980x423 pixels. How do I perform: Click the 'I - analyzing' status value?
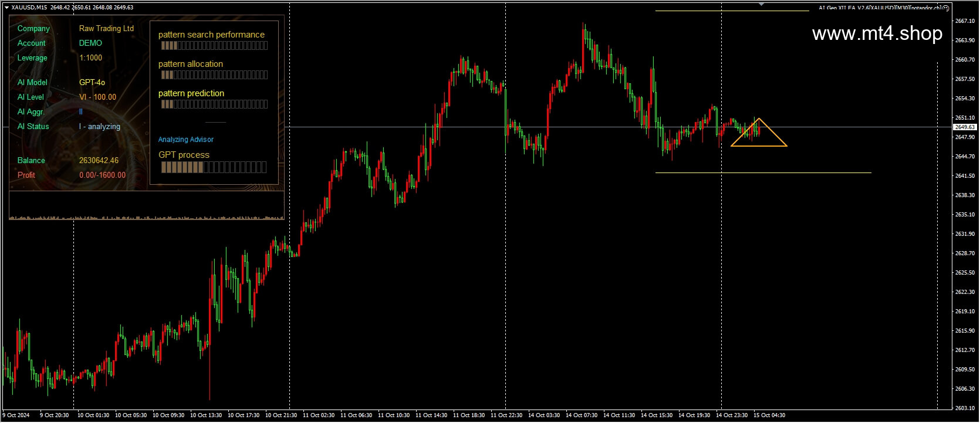(100, 126)
